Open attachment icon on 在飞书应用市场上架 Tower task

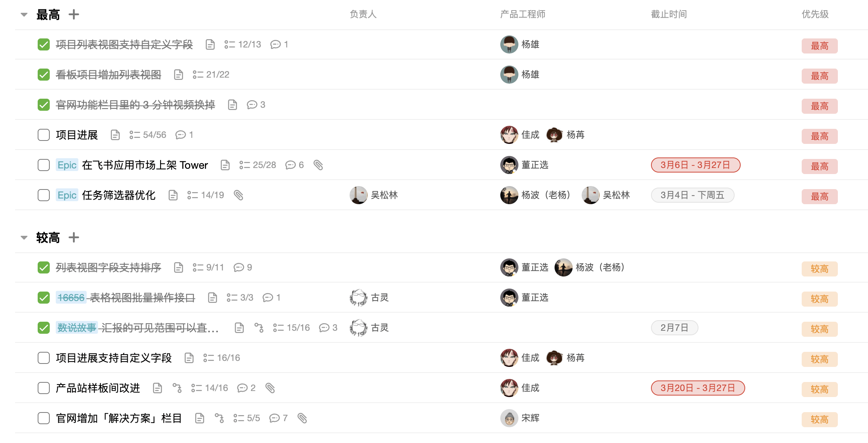[318, 165]
